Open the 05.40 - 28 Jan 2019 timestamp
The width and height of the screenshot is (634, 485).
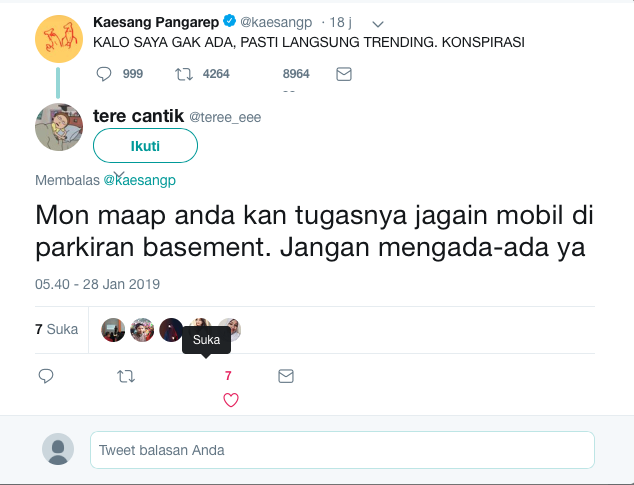[x=97, y=284]
